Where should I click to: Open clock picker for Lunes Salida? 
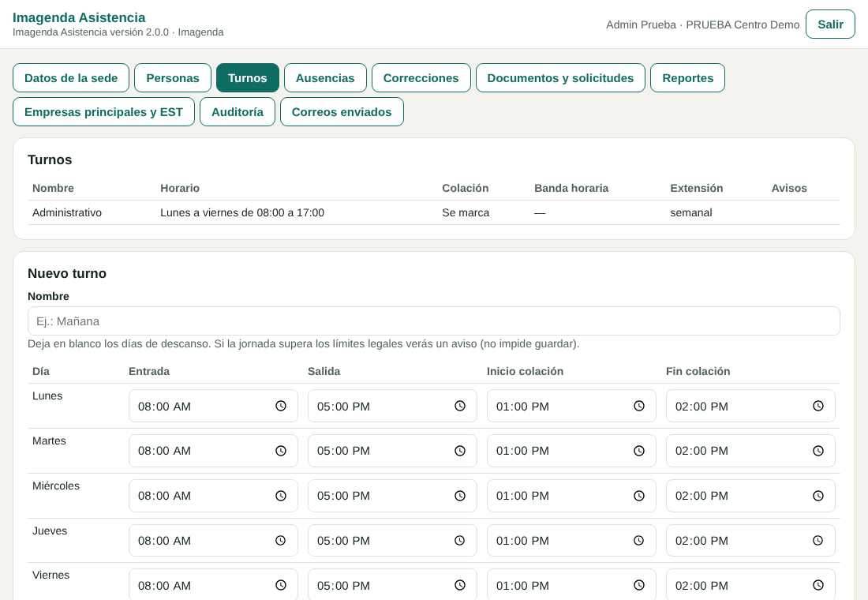pyautogui.click(x=460, y=406)
